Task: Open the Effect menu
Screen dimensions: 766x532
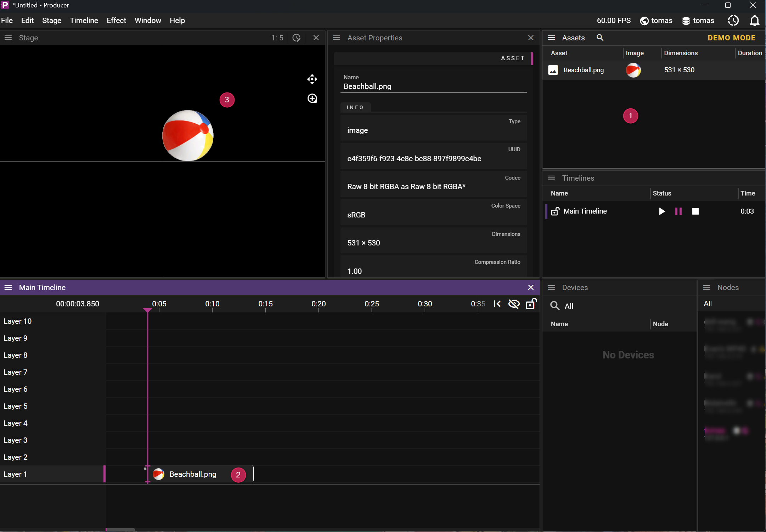Action: (116, 21)
